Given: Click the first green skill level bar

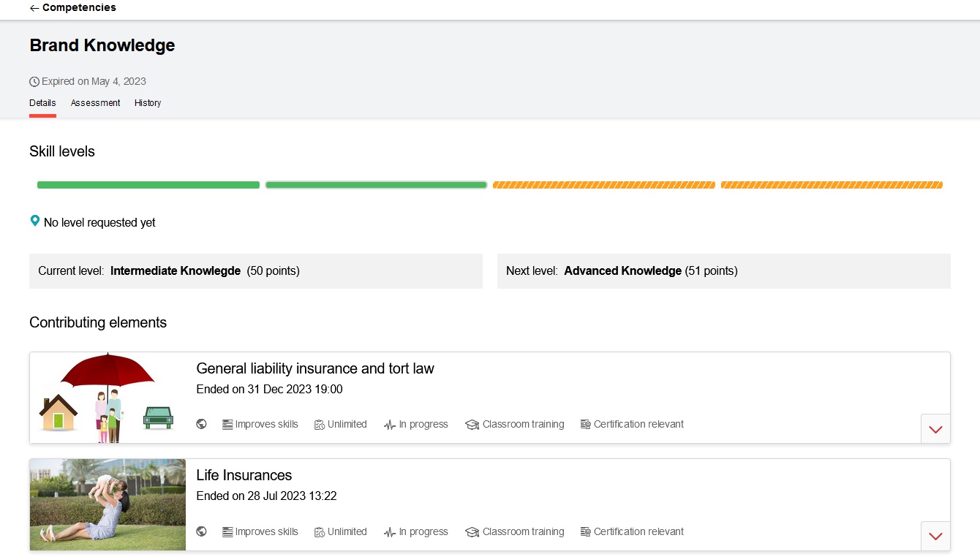Looking at the screenshot, I should click(148, 185).
